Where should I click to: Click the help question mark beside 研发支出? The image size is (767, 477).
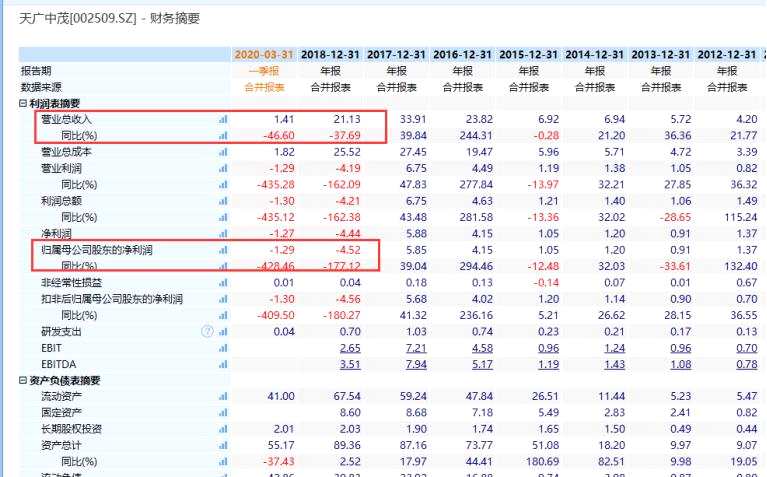[207, 332]
